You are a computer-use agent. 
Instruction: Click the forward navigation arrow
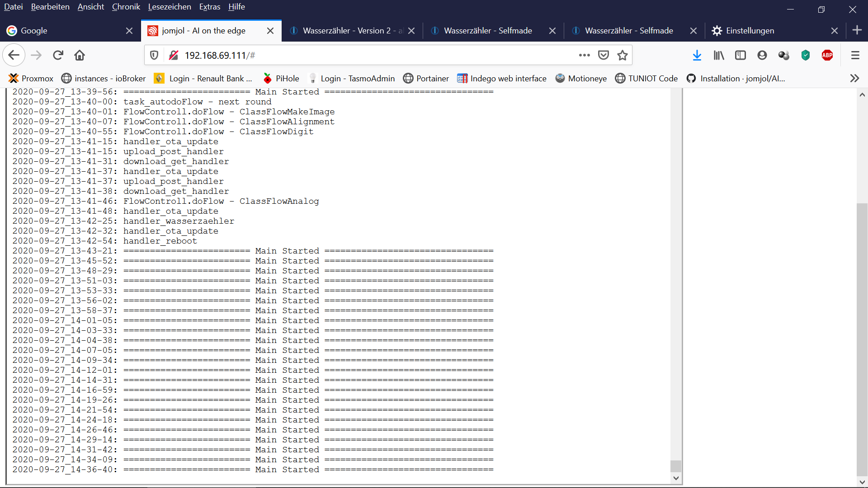[x=36, y=55]
